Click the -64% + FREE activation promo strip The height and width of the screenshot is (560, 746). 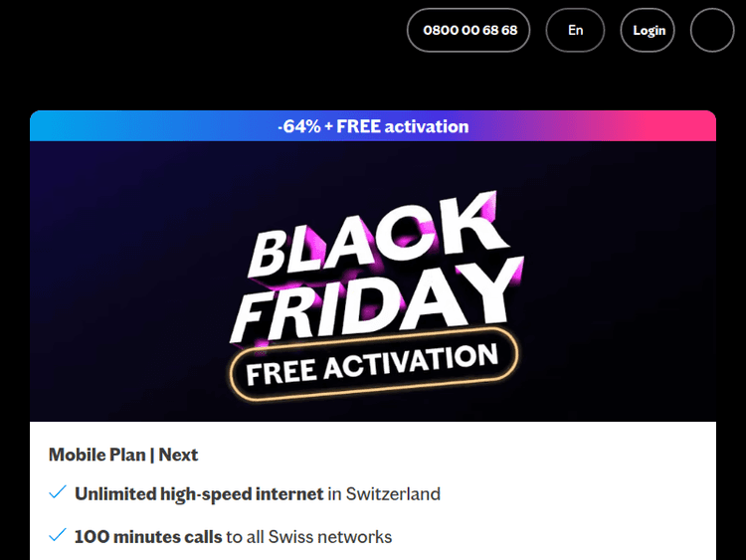click(x=373, y=126)
